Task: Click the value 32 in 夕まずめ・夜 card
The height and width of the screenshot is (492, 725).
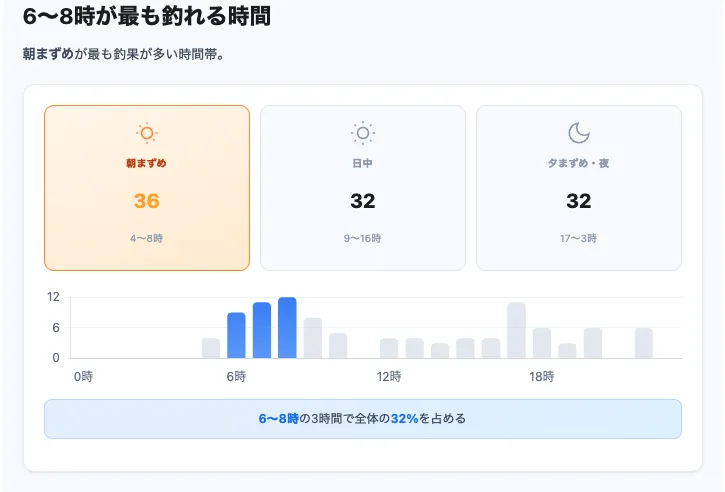Action: point(578,201)
